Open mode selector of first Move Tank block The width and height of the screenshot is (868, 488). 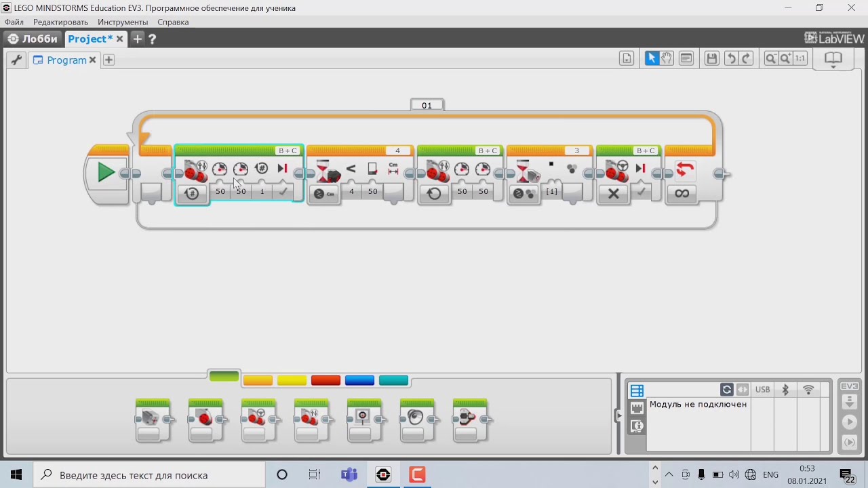[192, 193]
